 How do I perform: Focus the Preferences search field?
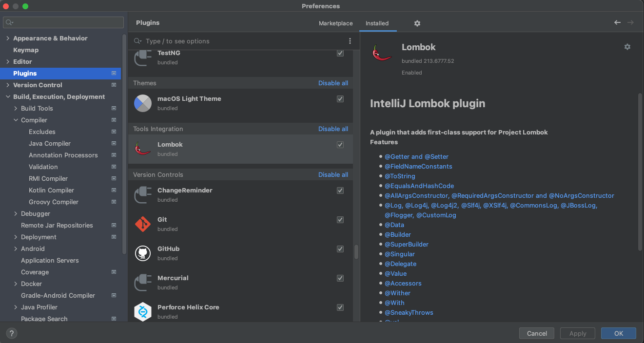click(63, 22)
